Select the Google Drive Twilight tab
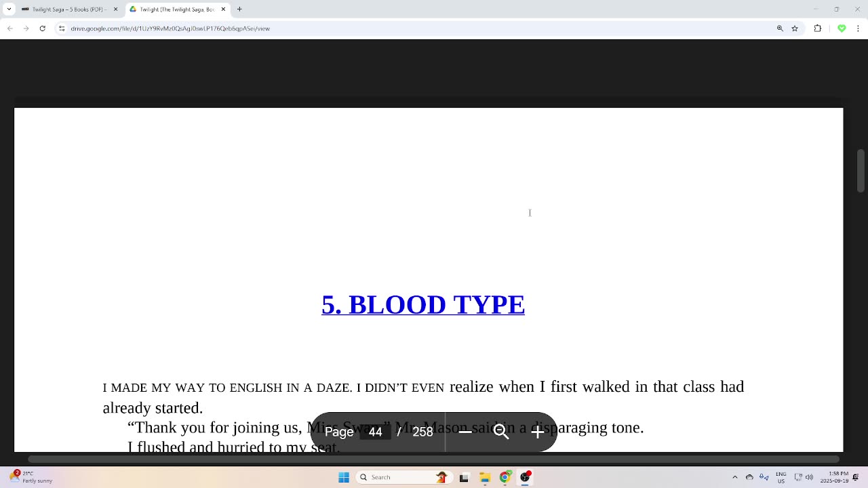 tap(178, 9)
